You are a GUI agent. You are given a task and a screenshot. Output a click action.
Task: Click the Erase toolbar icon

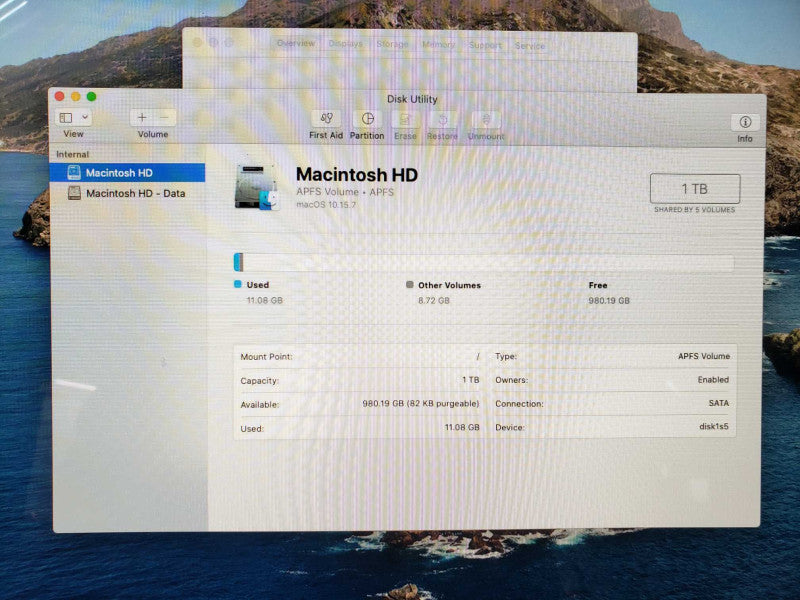(x=405, y=119)
